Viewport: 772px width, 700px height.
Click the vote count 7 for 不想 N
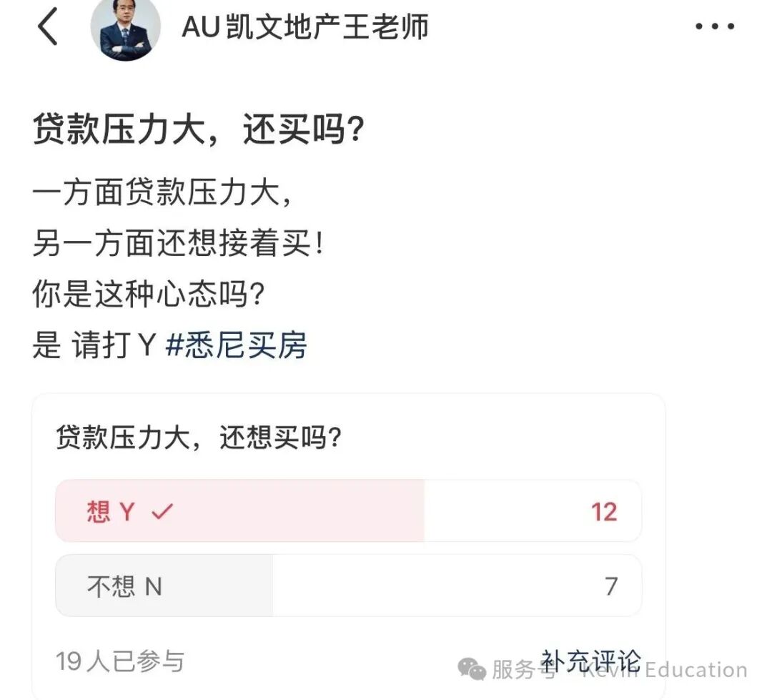point(609,586)
